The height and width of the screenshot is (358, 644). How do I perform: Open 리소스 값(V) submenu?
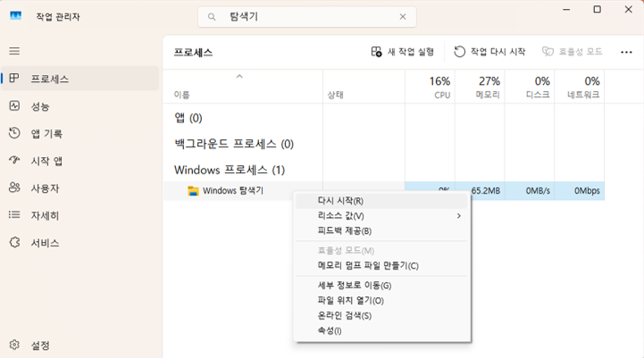point(381,216)
